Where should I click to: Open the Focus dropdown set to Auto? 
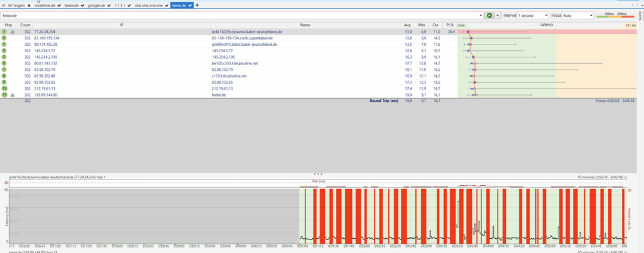578,15
